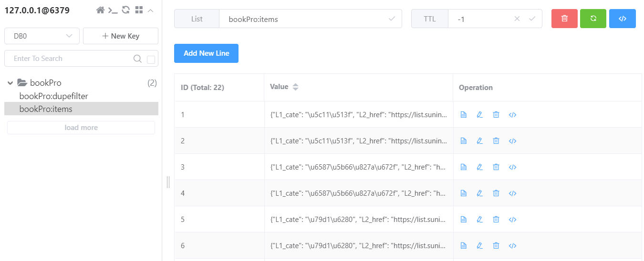Click the New Key button

pos(121,36)
